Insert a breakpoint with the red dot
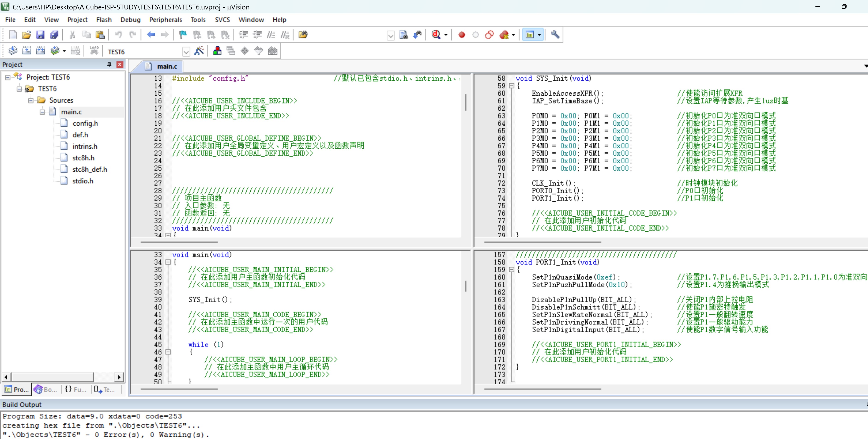The image size is (868, 439). (462, 35)
